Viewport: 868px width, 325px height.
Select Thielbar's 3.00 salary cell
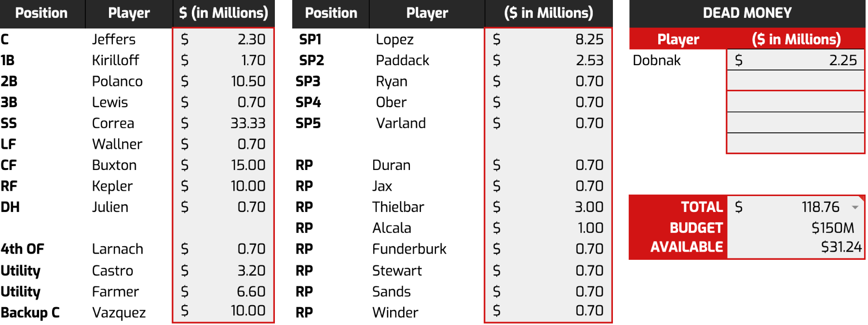click(x=548, y=207)
